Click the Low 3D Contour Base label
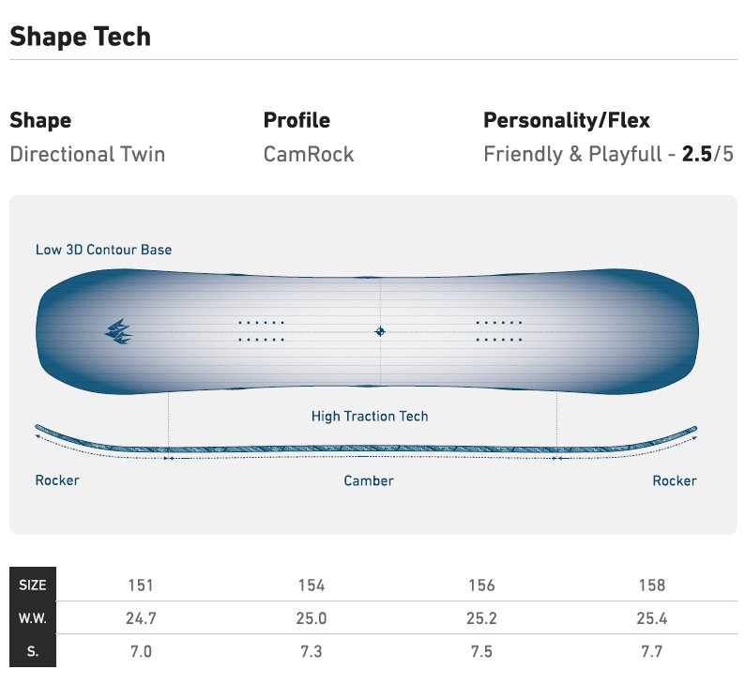 [103, 250]
